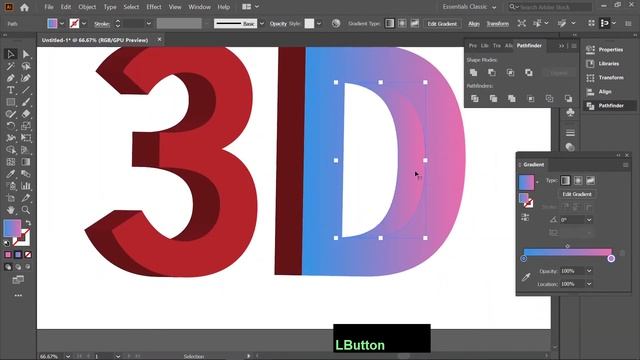Image resolution: width=640 pixels, height=360 pixels.
Task: Click the Home icon in top bar
Action: click(24, 7)
